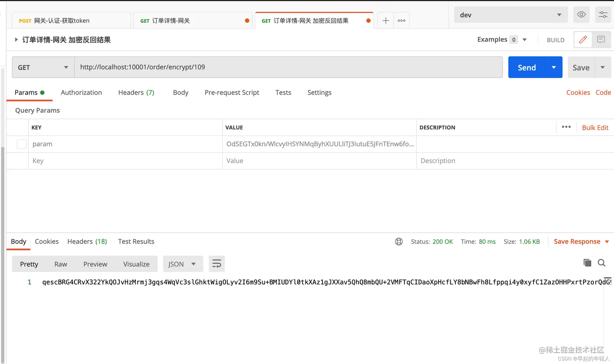The image size is (614, 364).
Task: Select response Body tab
Action: point(19,241)
